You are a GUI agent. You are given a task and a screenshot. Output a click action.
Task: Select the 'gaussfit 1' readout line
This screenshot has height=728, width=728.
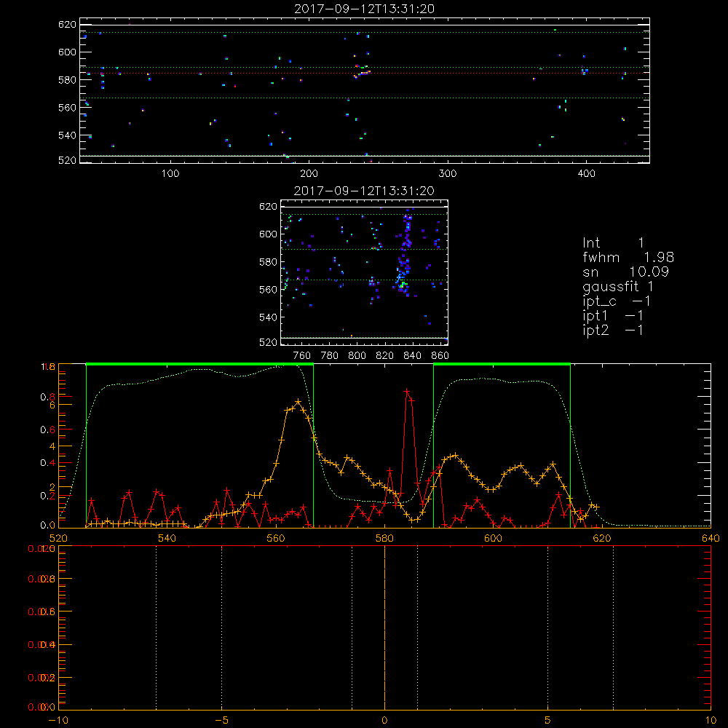618,286
